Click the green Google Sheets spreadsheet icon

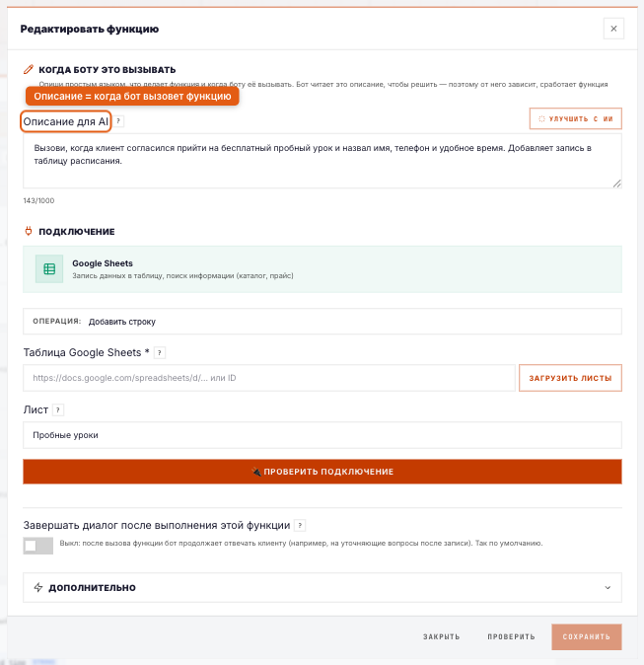coord(49,269)
